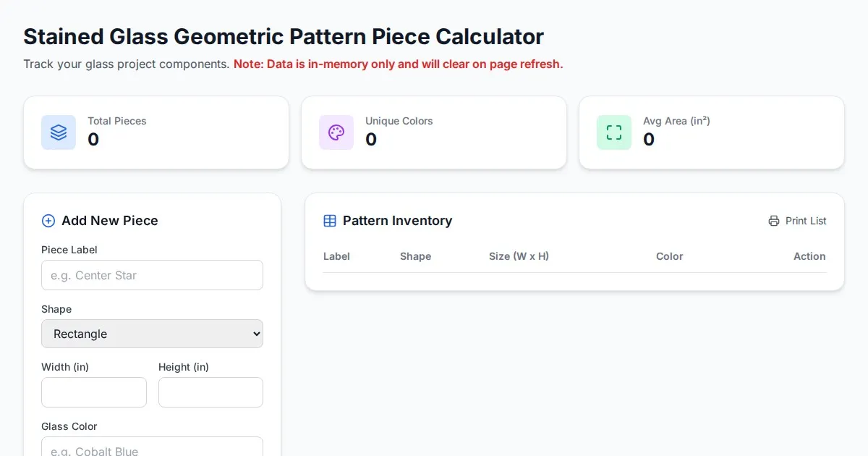Click the Action column header
This screenshot has width=868, height=456.
(x=809, y=256)
